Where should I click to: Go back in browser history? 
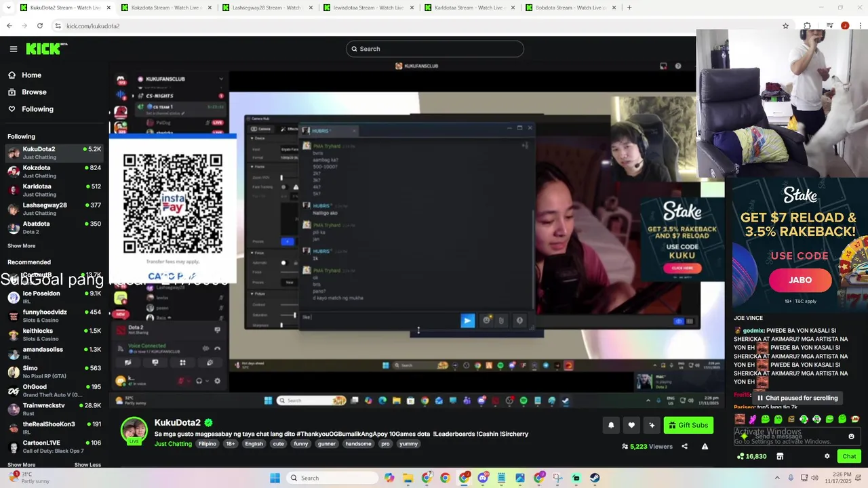[x=9, y=26]
